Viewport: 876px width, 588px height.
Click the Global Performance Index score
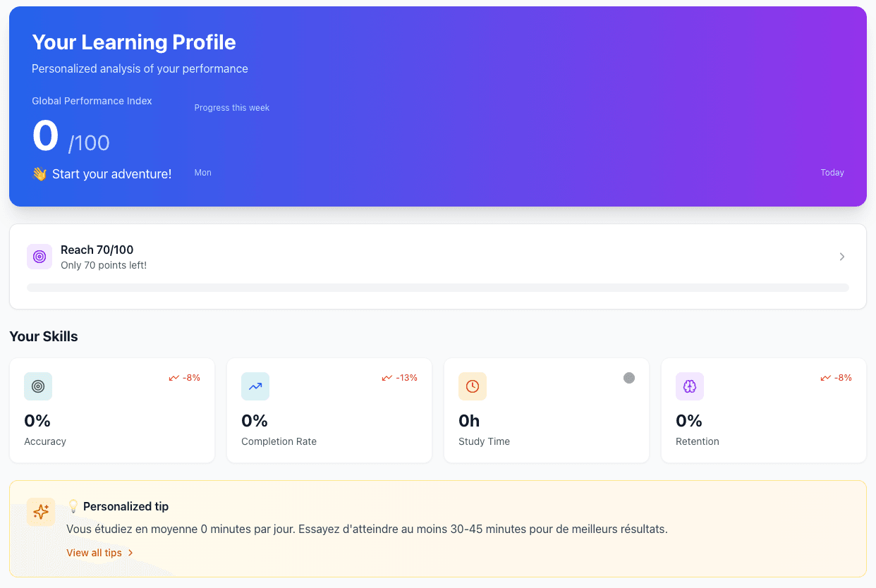[45, 137]
